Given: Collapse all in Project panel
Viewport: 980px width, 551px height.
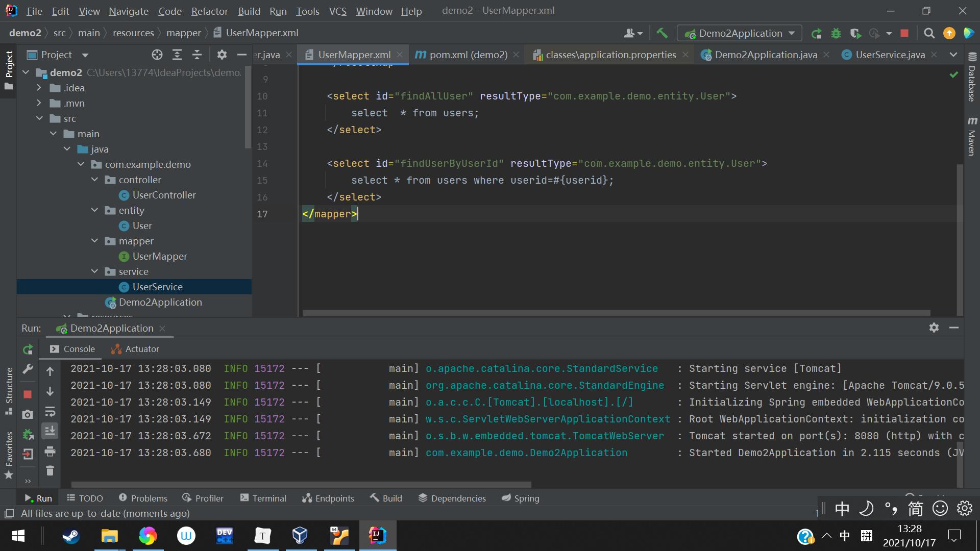Looking at the screenshot, I should click(197, 55).
